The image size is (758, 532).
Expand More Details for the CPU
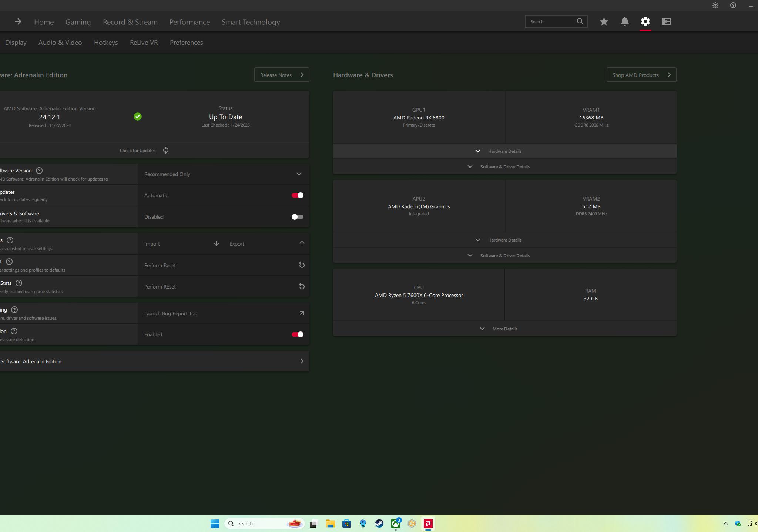[x=505, y=329]
